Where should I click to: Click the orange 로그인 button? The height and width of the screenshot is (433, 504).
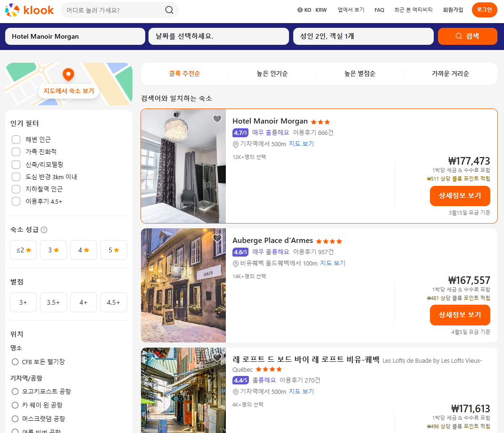tap(484, 9)
